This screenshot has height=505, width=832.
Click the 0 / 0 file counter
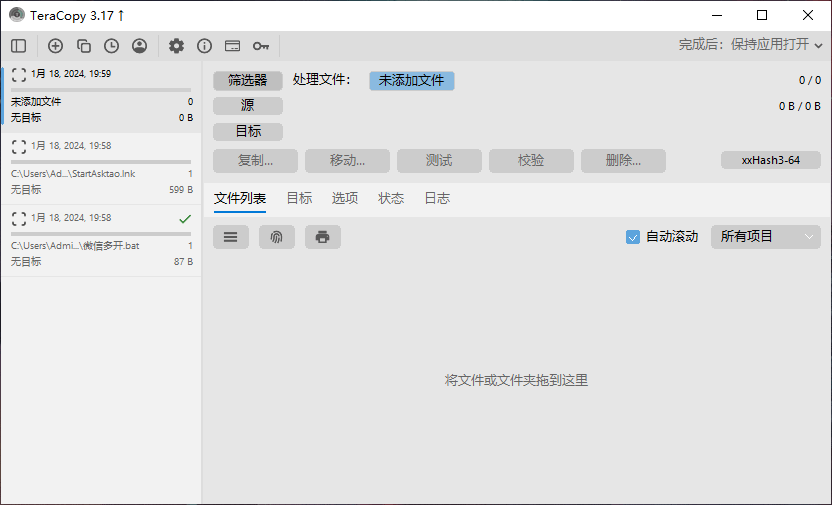coord(810,81)
